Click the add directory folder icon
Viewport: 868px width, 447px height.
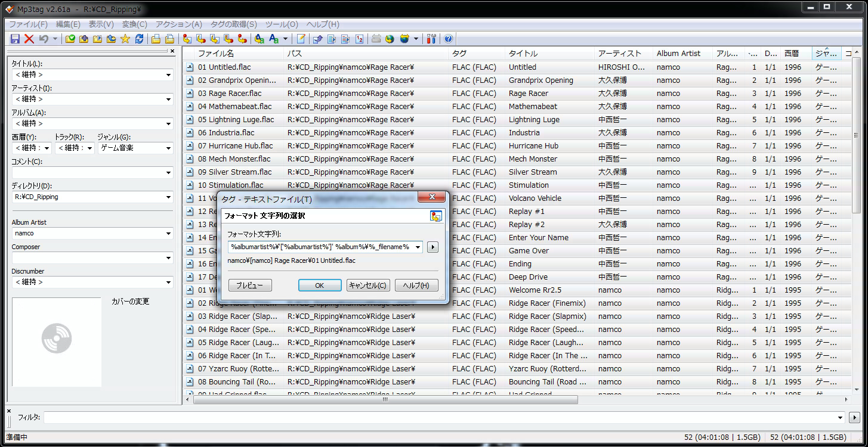click(x=84, y=39)
